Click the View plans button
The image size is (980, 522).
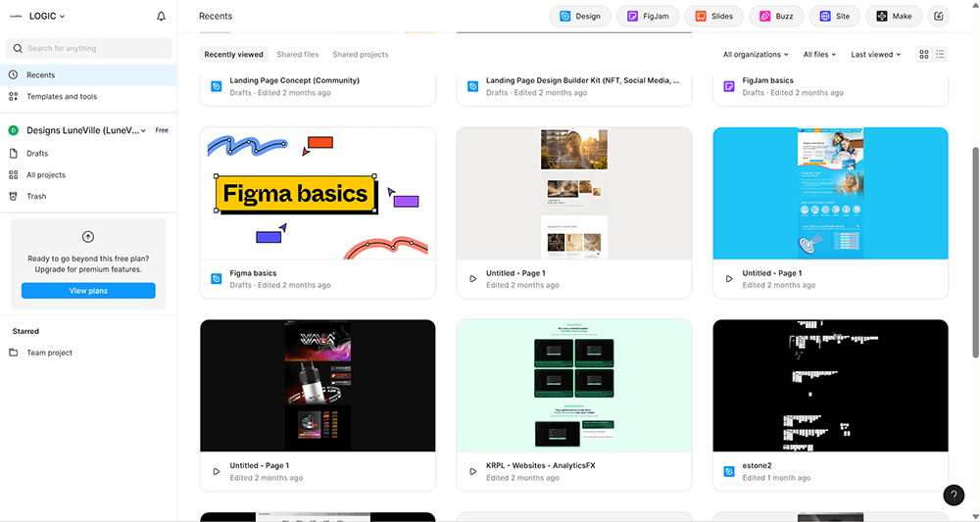pyautogui.click(x=88, y=290)
